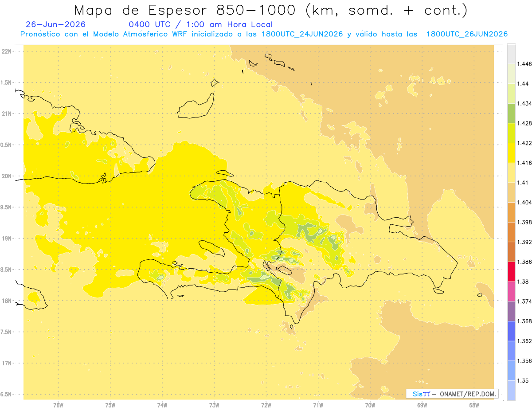The height and width of the screenshot is (411, 532).
Task: Click the tan legend band between 1.404 and 1.41
Action: point(511,192)
